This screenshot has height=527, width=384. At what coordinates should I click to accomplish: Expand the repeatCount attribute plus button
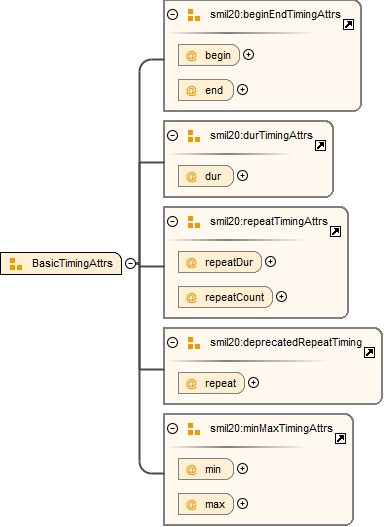[x=281, y=296]
